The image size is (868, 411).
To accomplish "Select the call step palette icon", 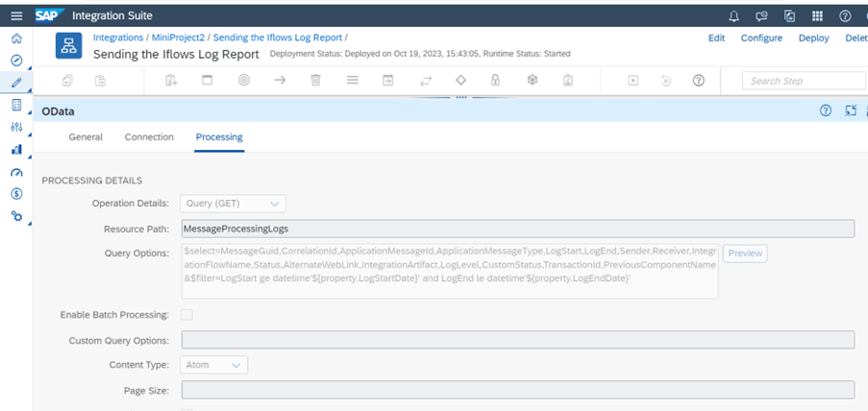I will (388, 81).
